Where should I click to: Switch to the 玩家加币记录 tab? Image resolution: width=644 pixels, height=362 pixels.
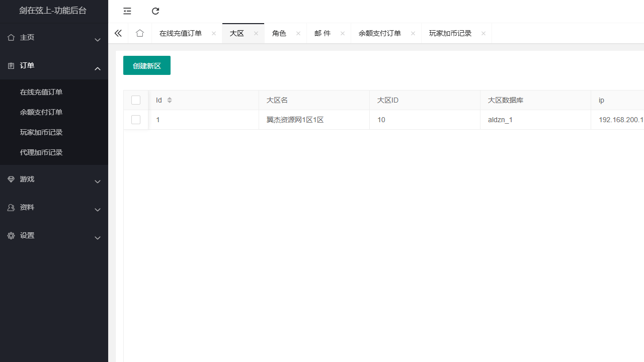450,33
